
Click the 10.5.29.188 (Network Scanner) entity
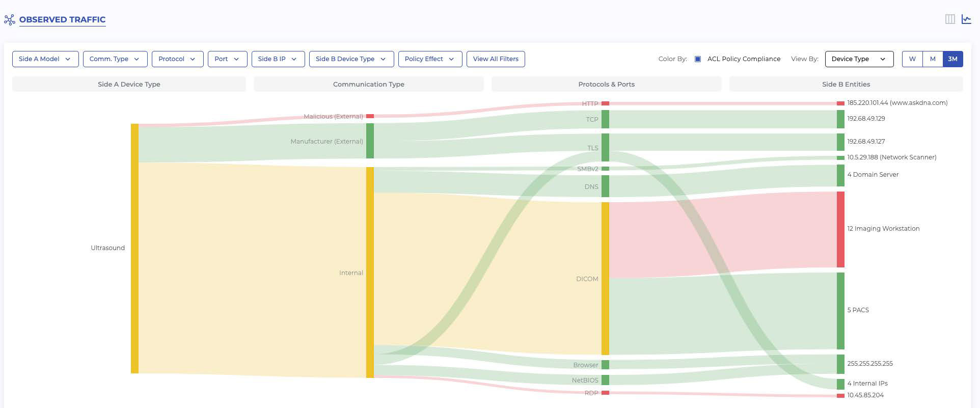click(891, 157)
